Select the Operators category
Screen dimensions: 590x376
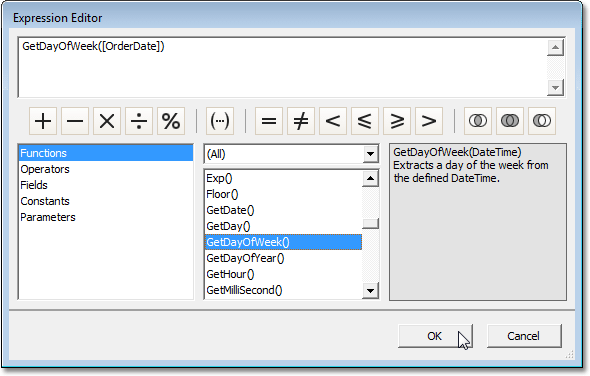pyautogui.click(x=106, y=169)
